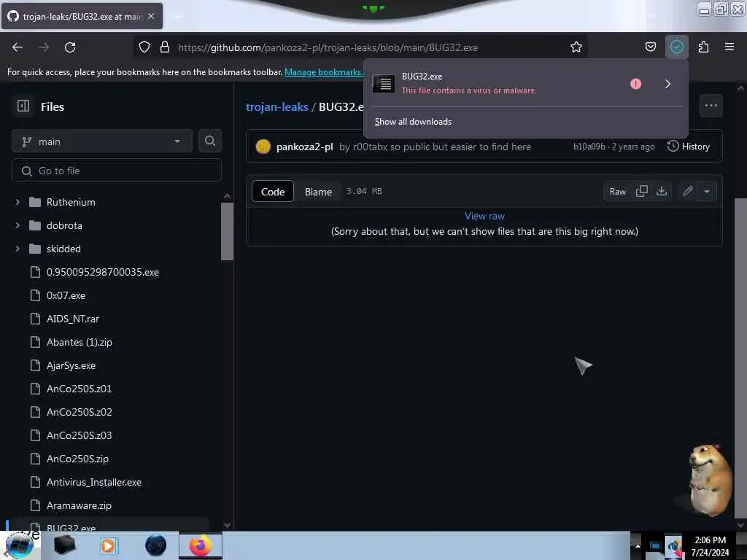Image resolution: width=747 pixels, height=560 pixels.
Task: Show hidden system tray icons arrow
Action: click(x=638, y=545)
